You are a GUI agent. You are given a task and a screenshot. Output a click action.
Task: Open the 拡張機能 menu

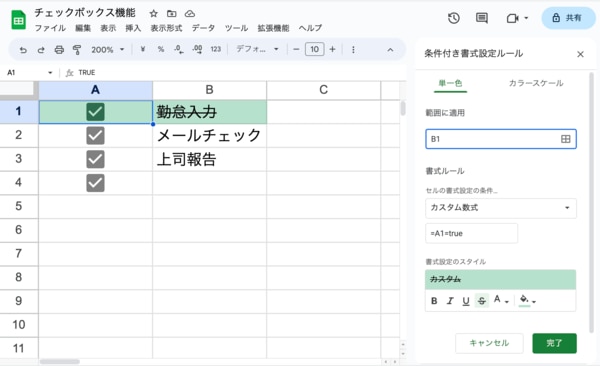click(273, 28)
